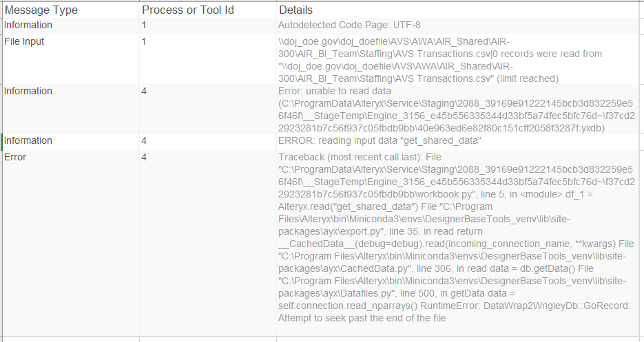Select tool id 4 beside get_shared_data message
644x342 pixels.
coord(144,141)
